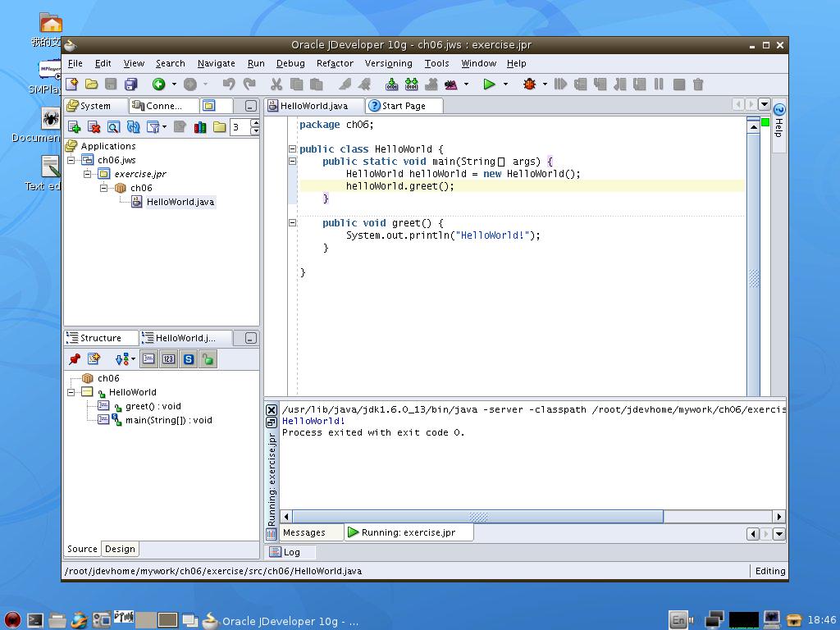The image size is (840, 630).
Task: Click the Remove from Application icon
Action: [x=93, y=127]
